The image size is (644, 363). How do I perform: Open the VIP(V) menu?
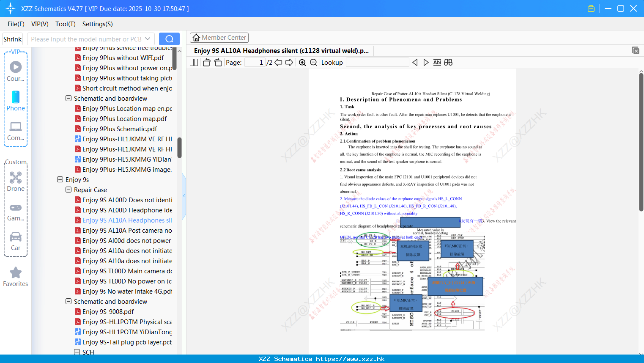click(40, 24)
